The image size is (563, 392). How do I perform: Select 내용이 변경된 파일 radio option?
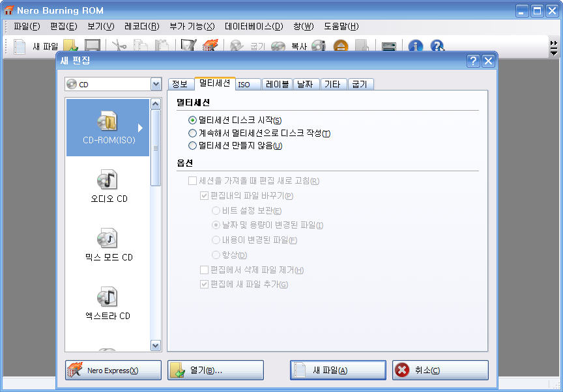tap(216, 240)
